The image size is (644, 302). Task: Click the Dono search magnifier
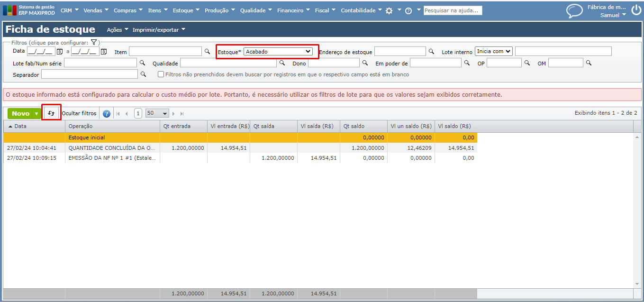click(365, 63)
